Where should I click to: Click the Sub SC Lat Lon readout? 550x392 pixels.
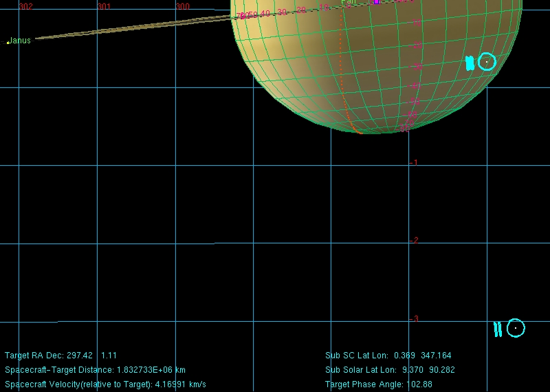388,356
